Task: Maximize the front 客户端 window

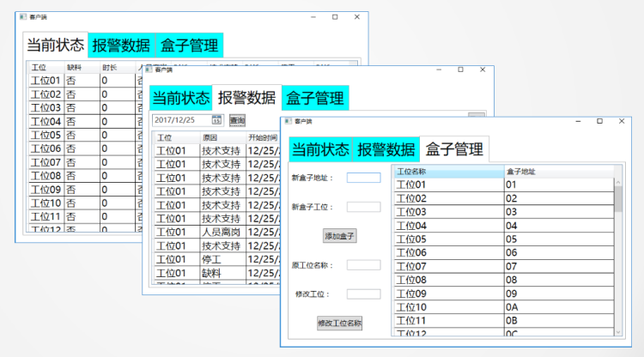Action: pos(599,121)
